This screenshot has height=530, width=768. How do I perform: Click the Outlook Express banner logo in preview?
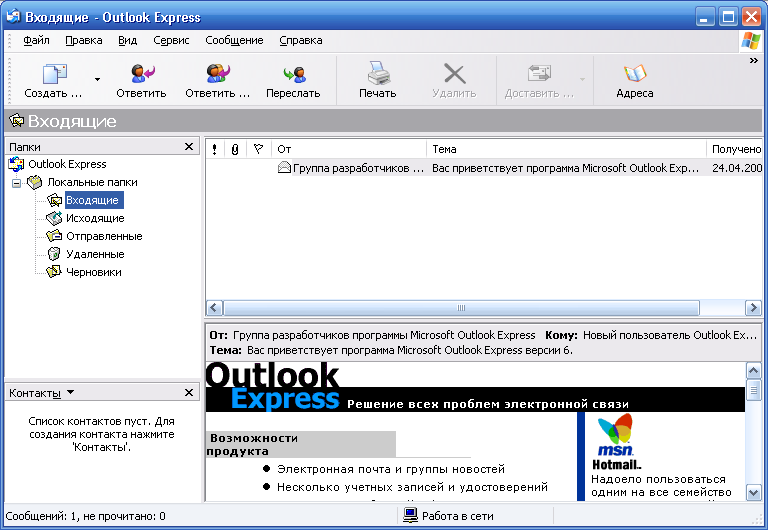273,386
